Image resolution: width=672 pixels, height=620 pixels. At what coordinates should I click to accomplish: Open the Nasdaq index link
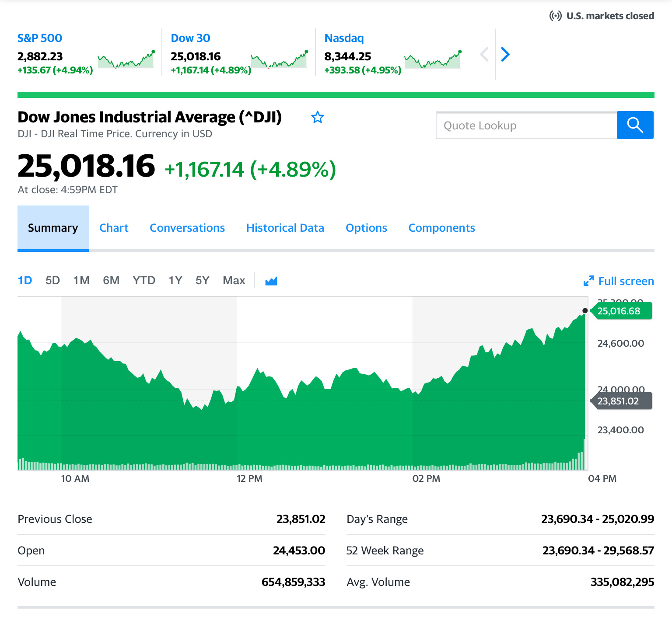(x=344, y=38)
